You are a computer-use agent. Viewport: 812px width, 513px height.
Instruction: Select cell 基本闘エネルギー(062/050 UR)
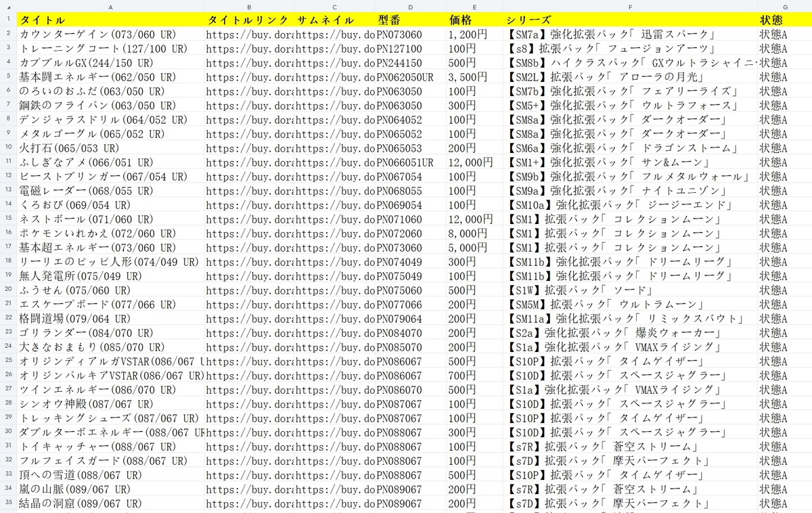coord(110,76)
